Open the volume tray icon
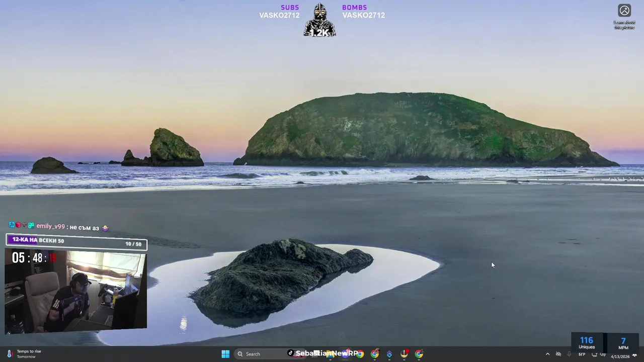This screenshot has height=362, width=644. coord(603,354)
